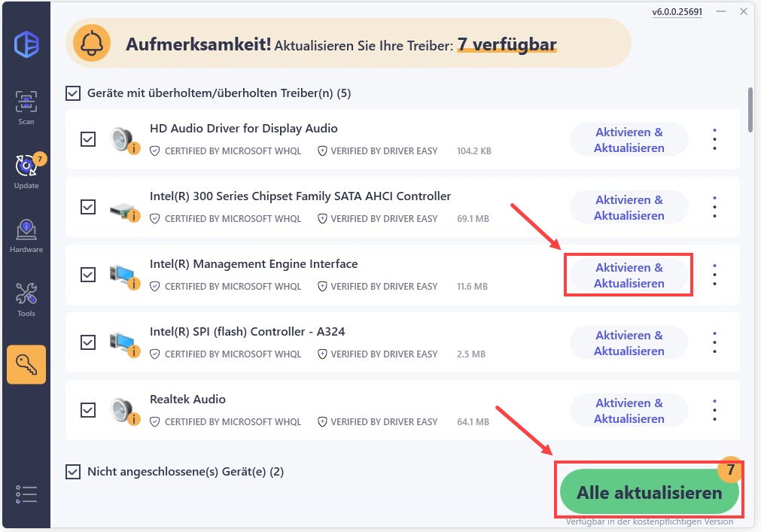The height and width of the screenshot is (532, 761).
Task: Open the three-dot menu for Realtek Audio
Action: tap(714, 409)
